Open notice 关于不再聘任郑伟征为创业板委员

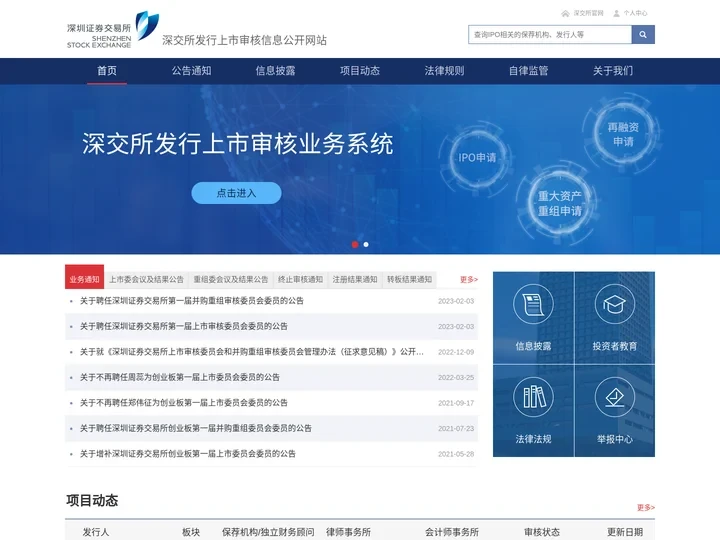click(x=184, y=403)
